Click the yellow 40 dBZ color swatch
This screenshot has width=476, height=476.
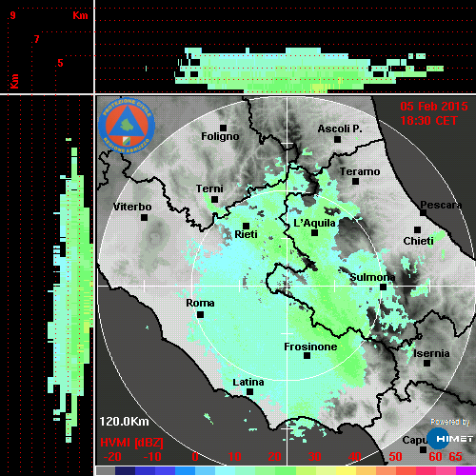click(346, 470)
